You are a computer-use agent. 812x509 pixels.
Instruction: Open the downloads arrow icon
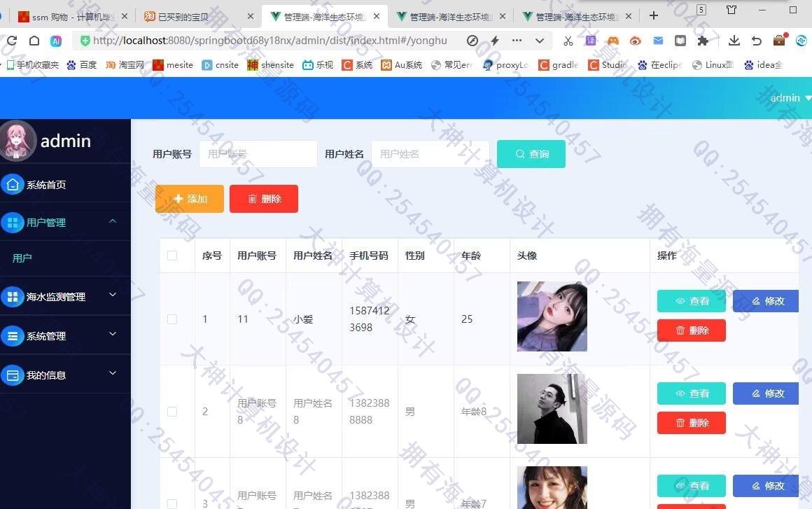[734, 41]
